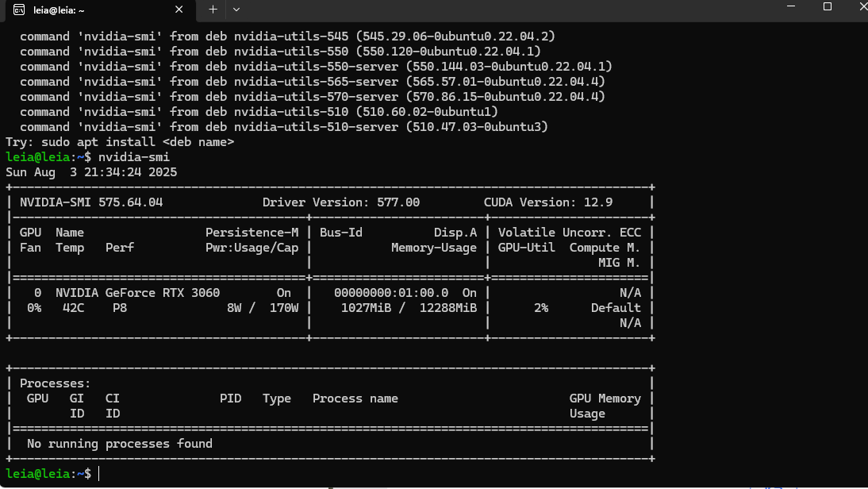
Task: Click 'No running processes found' text
Action: 120,444
